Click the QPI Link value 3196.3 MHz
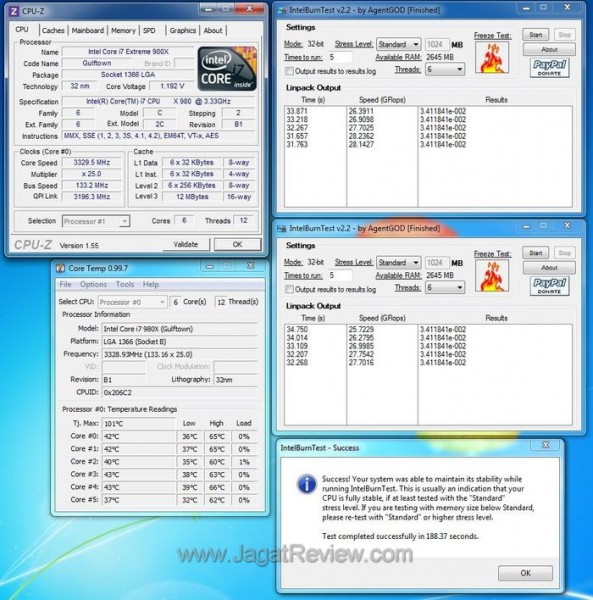593x600 pixels. [91, 197]
